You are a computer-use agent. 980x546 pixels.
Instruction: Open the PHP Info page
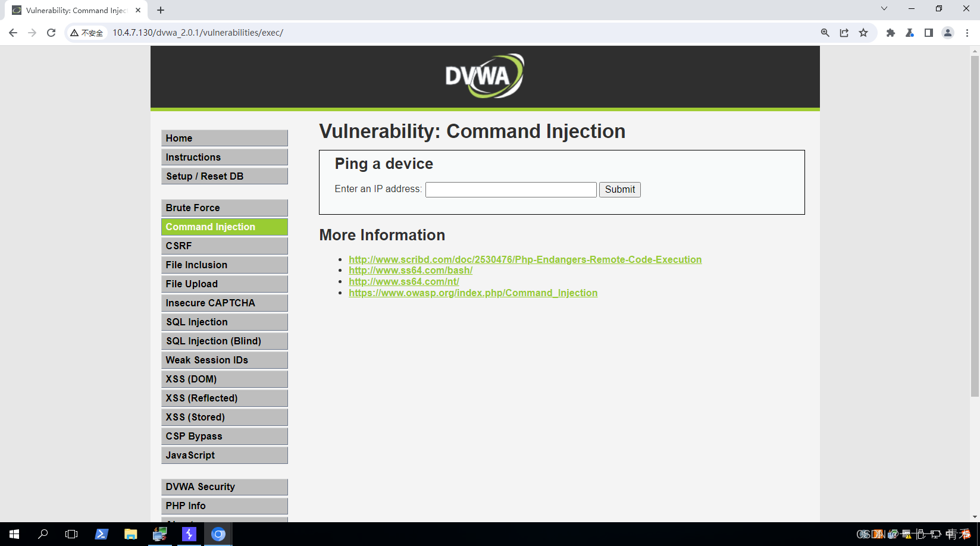click(224, 506)
